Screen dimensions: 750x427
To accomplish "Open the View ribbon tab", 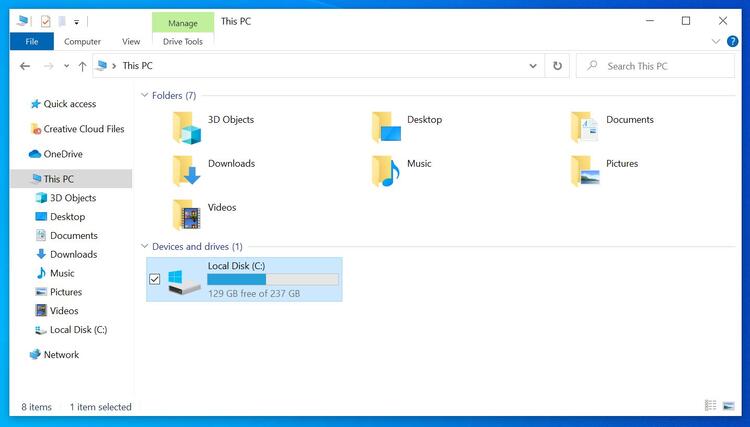I will pos(131,42).
